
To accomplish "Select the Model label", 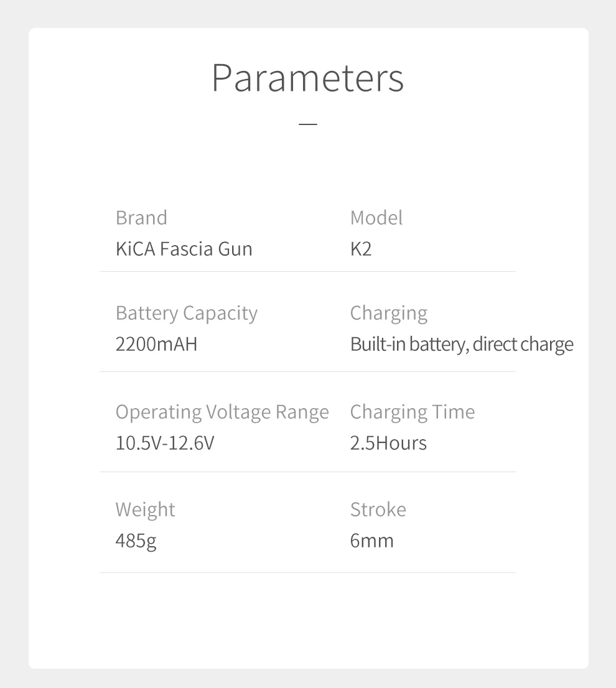I will (376, 218).
